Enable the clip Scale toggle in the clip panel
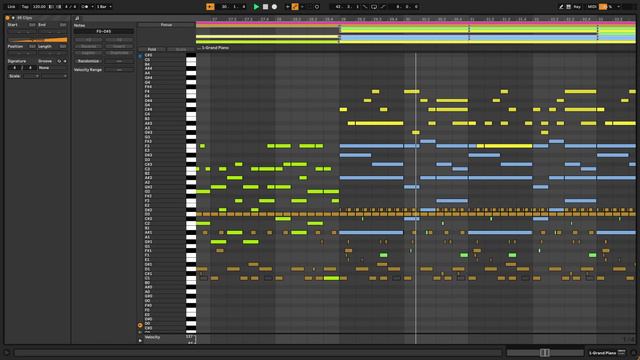The height and width of the screenshot is (360, 640). [15, 76]
